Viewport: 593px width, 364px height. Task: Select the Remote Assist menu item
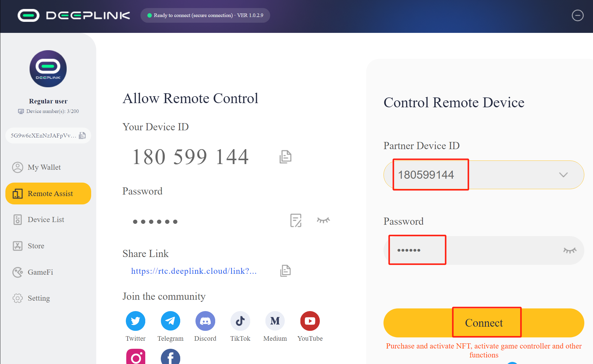48,193
